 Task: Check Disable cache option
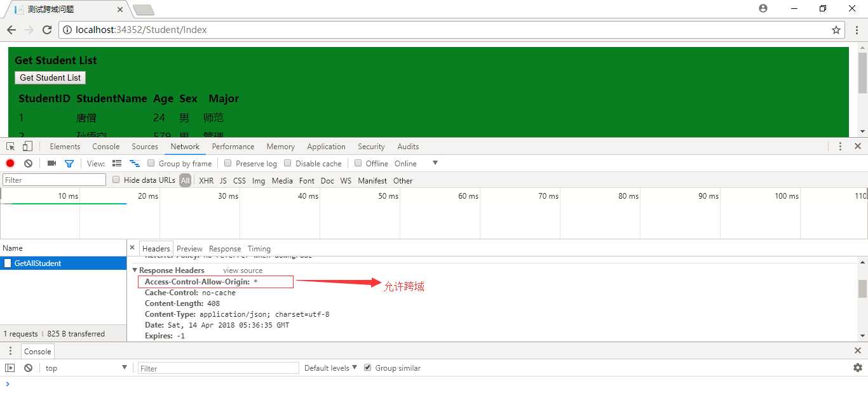click(x=288, y=163)
